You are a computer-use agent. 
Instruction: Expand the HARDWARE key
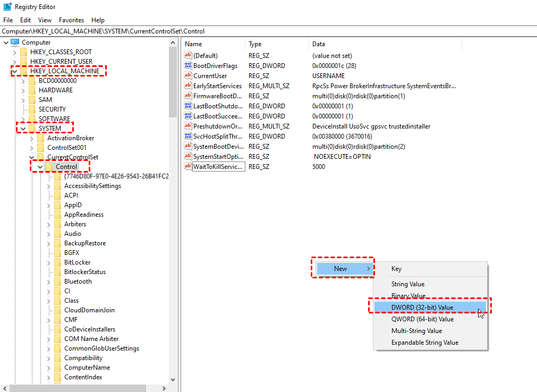click(23, 91)
